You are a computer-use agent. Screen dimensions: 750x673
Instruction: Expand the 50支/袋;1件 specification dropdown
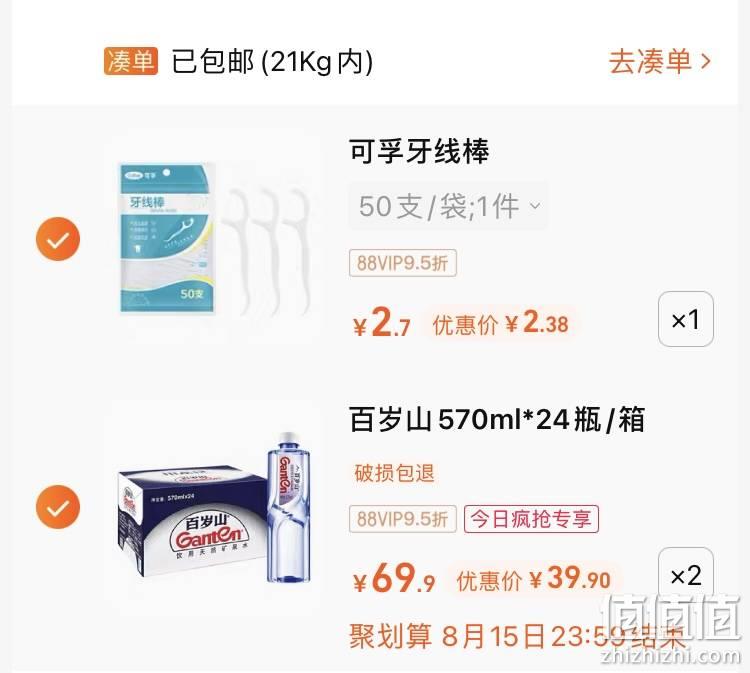point(448,206)
